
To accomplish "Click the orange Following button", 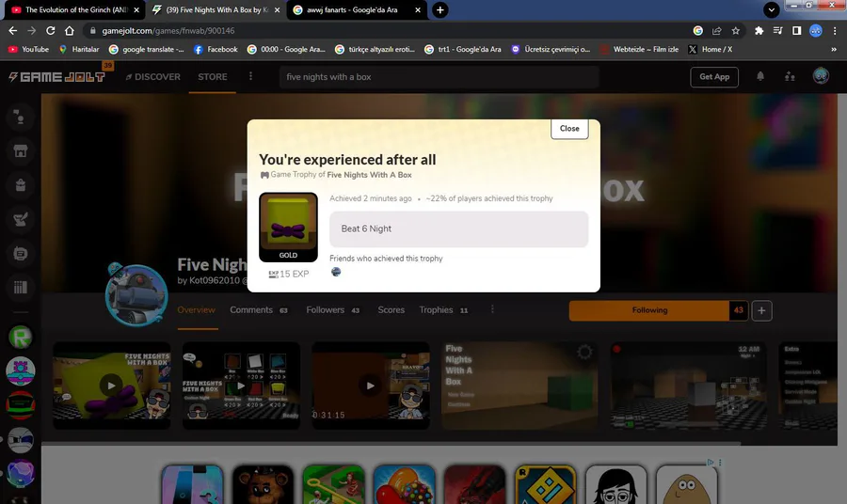I will [649, 310].
